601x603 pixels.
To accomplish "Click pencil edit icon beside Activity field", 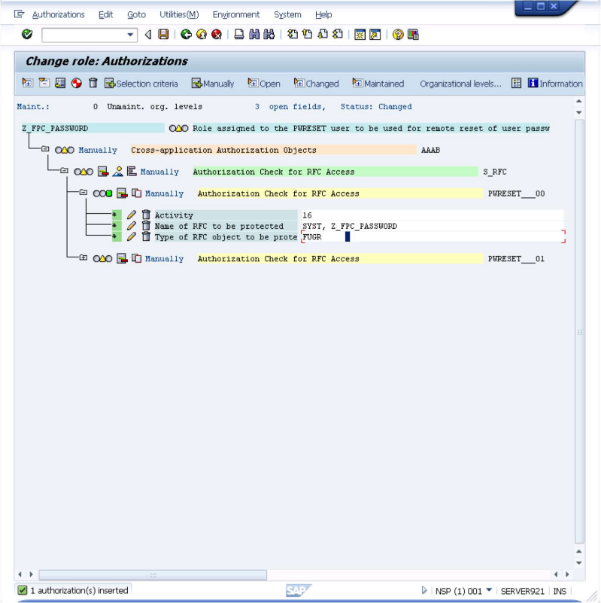I will (131, 215).
